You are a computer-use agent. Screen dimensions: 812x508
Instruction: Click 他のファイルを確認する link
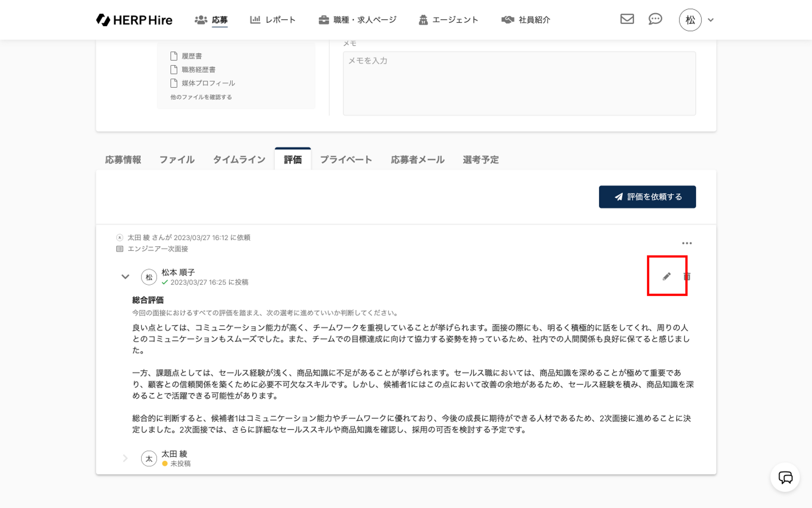[x=201, y=97]
